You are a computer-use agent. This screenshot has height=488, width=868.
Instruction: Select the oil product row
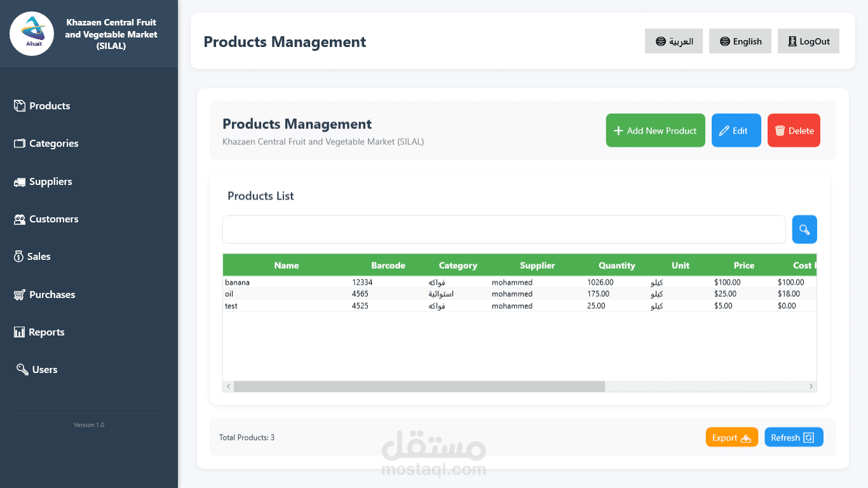(519, 294)
